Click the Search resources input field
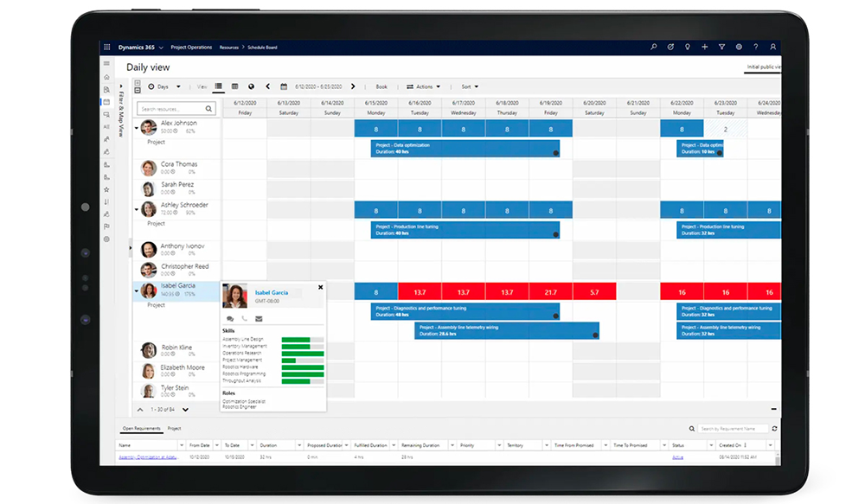 pos(171,109)
